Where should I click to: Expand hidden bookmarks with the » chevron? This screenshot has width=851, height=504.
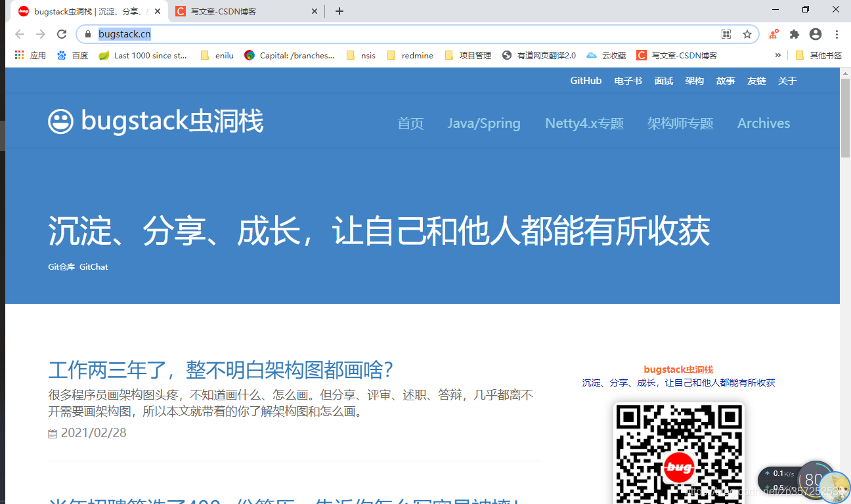click(x=778, y=55)
